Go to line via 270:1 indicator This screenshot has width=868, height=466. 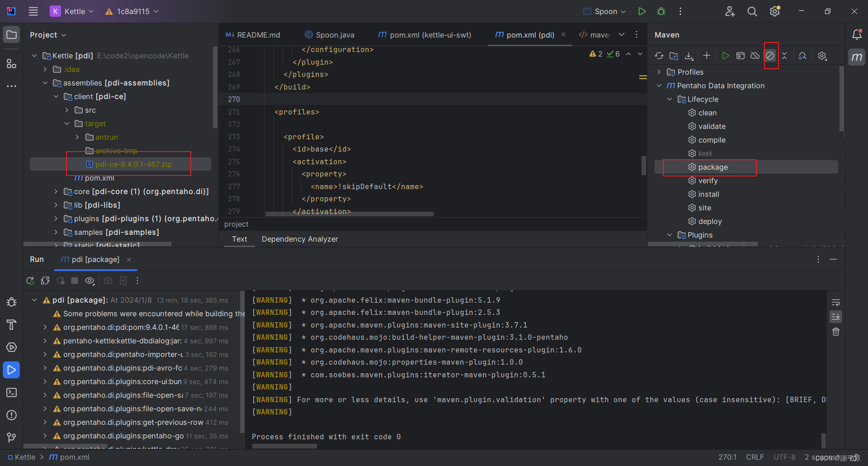point(727,457)
